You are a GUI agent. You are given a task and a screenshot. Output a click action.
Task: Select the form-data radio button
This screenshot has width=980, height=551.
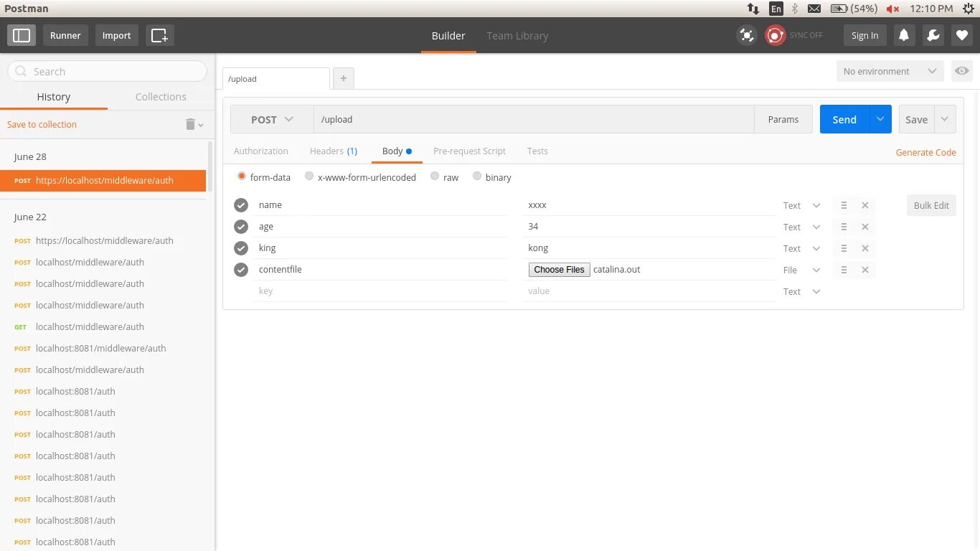241,176
